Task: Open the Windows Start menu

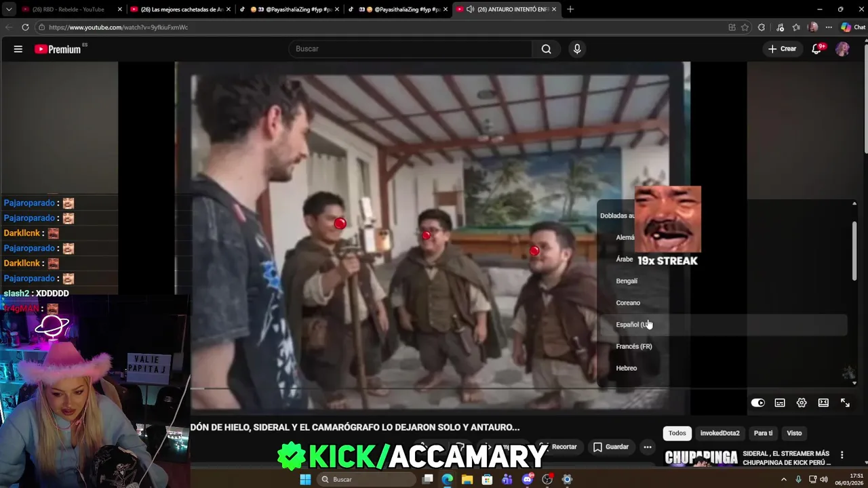Action: 305,479
